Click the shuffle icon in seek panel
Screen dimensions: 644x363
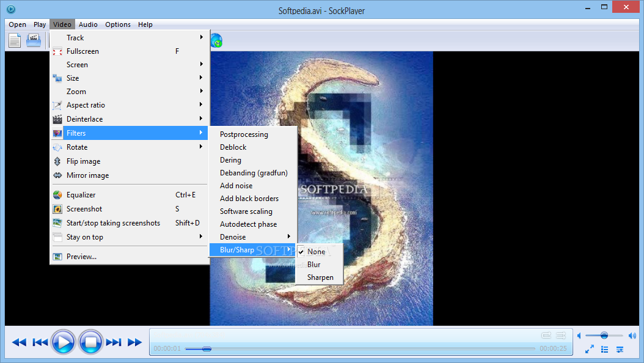tap(561, 335)
